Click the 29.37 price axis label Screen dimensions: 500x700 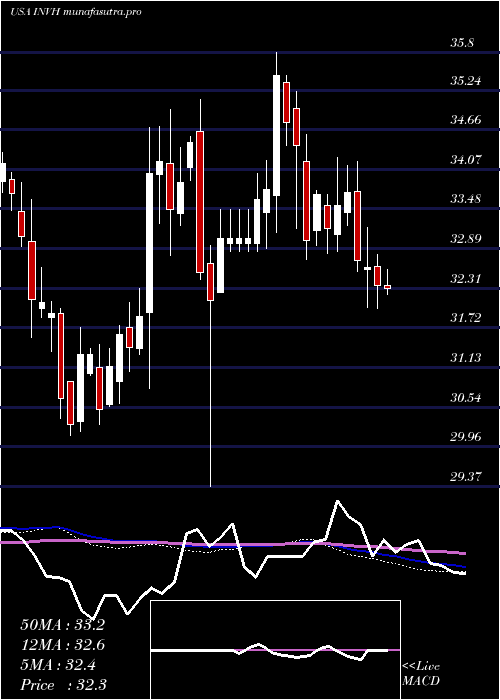(466, 477)
